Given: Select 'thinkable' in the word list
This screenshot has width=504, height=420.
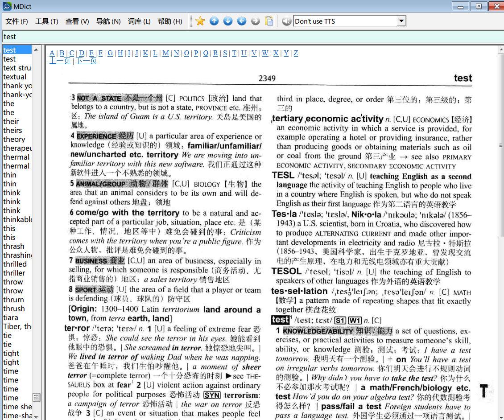Looking at the screenshot, I should (x=17, y=219).
